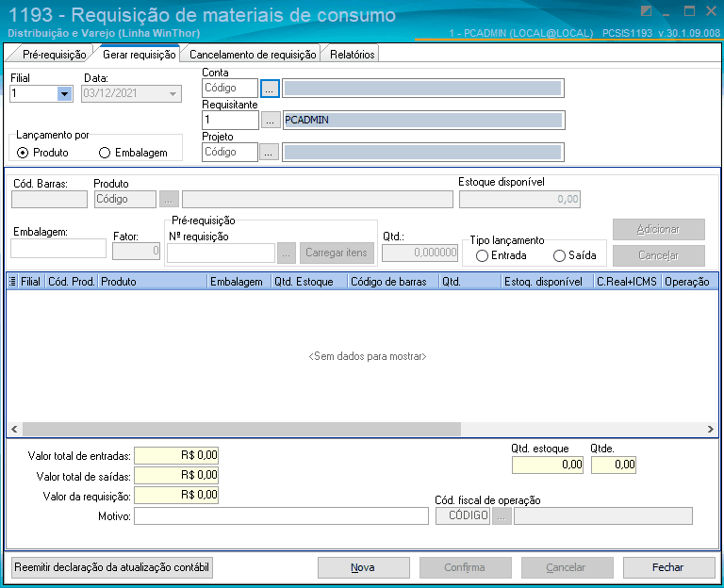
Task: Click Reemitir declaração da atualização contábil
Action: pyautogui.click(x=112, y=567)
